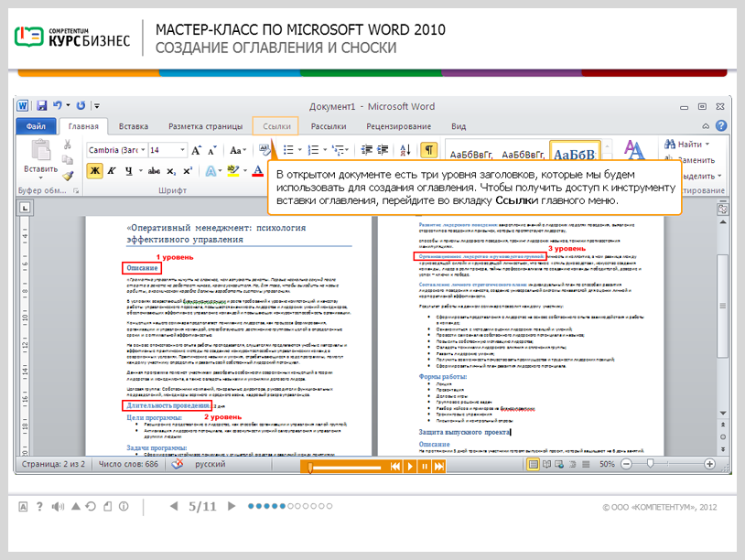Viewport: 745px width, 560px height.
Task: Click the Undo arrow icon
Action: (x=58, y=105)
